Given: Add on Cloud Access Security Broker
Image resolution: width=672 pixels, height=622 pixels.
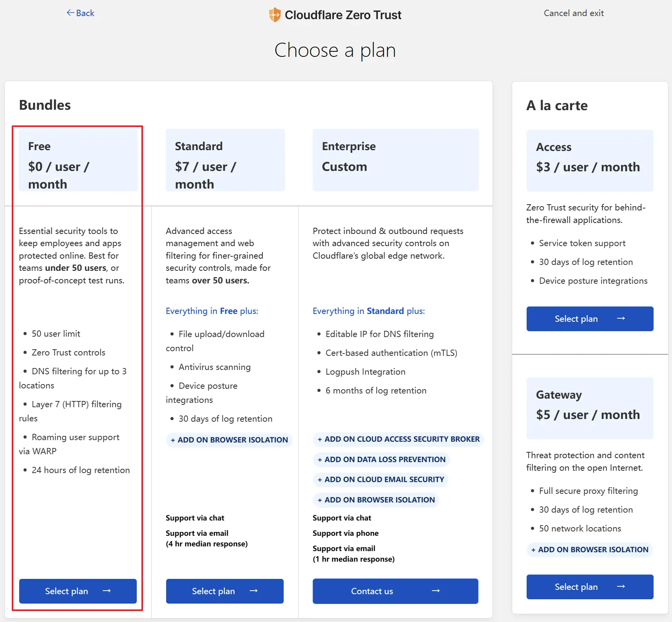Looking at the screenshot, I should click(x=398, y=439).
